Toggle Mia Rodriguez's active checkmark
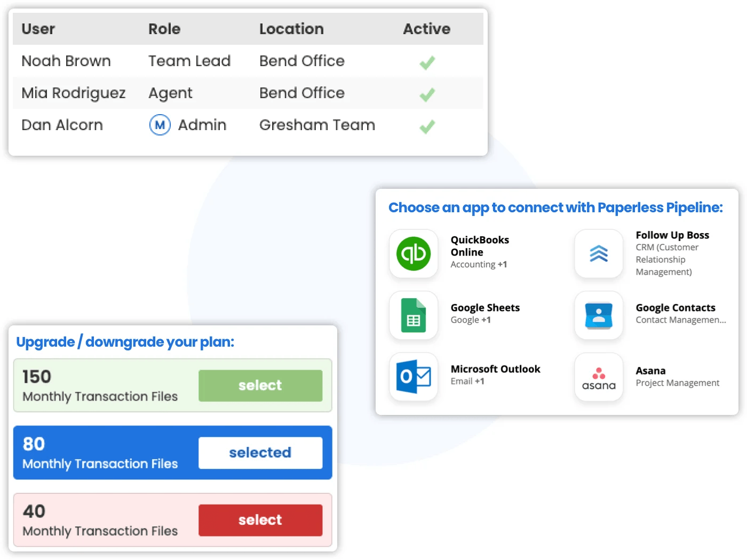The height and width of the screenshot is (560, 747). (427, 94)
